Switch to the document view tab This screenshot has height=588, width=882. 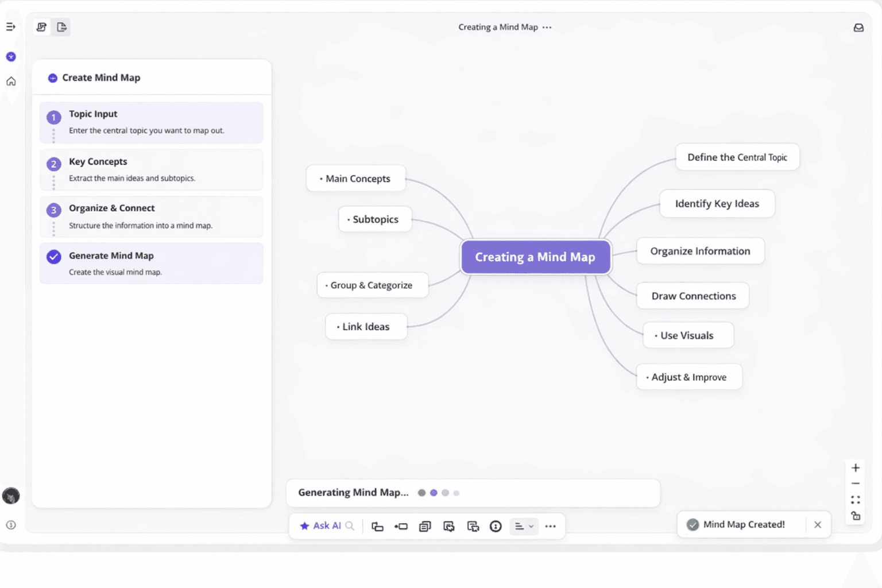pos(61,27)
